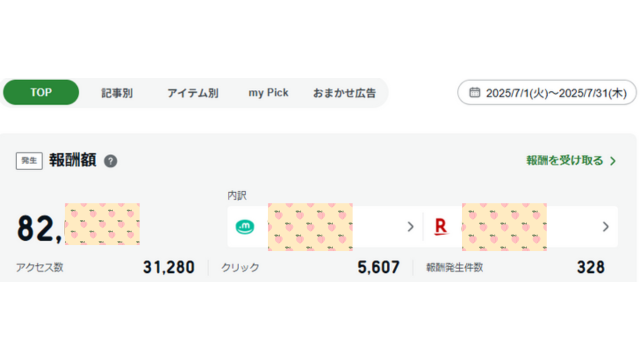Switch to the アイテム別 tab
This screenshot has width=640, height=360.
(193, 93)
